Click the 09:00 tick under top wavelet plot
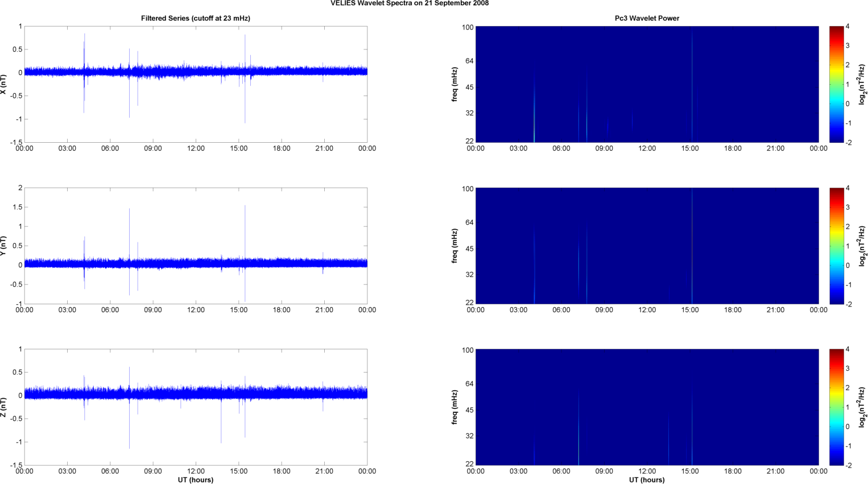868x484 pixels. 604,148
